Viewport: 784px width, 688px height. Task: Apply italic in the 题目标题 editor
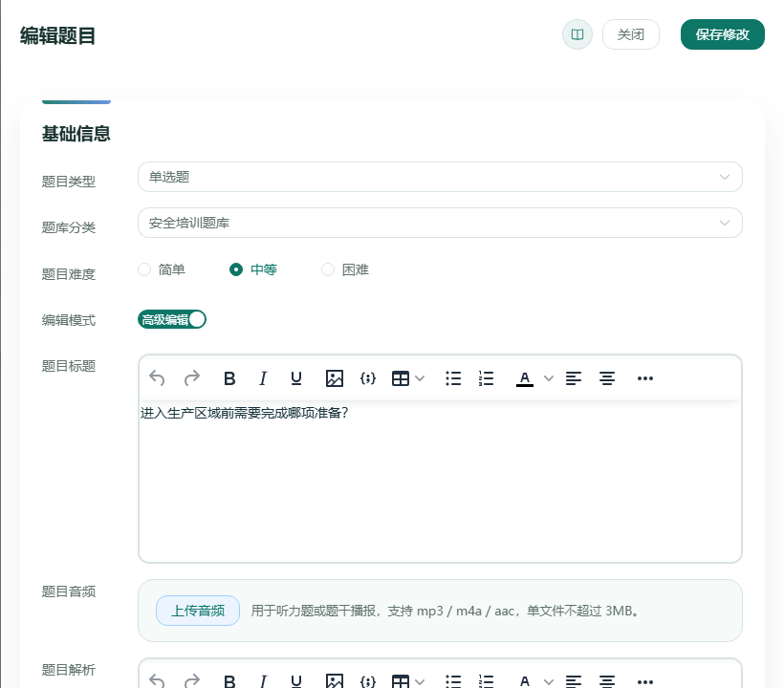263,378
